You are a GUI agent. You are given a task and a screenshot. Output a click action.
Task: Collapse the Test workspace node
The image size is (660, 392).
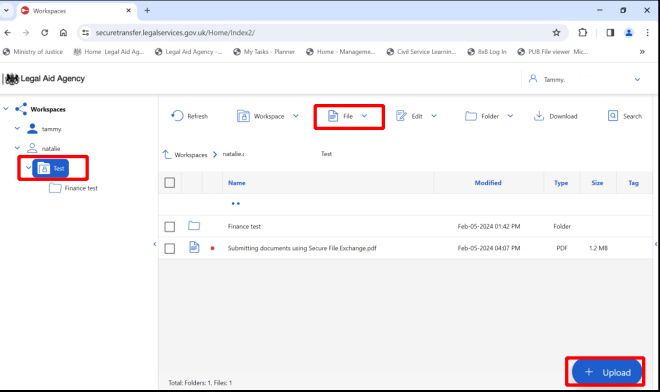(x=28, y=168)
